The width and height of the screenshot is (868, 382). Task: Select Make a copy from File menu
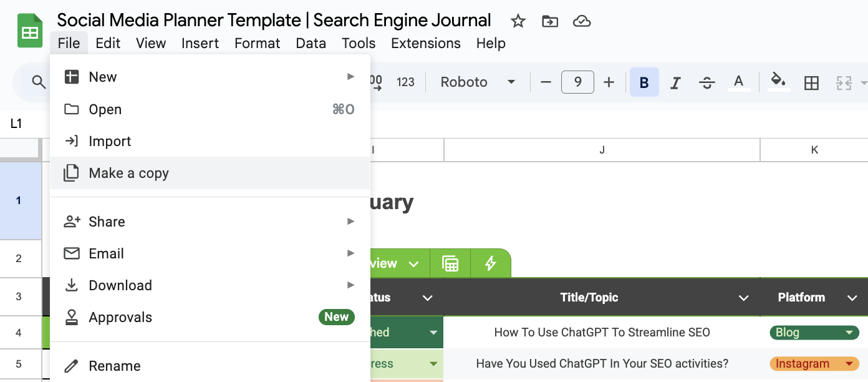128,173
